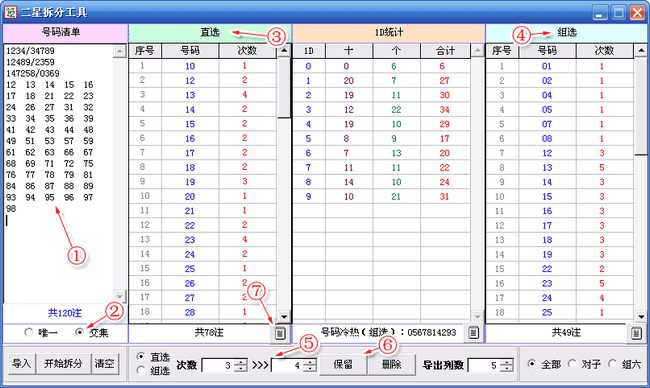This screenshot has height=388, width=650.
Task: Increase the 导出列数 value with up arrow
Action: tap(507, 362)
